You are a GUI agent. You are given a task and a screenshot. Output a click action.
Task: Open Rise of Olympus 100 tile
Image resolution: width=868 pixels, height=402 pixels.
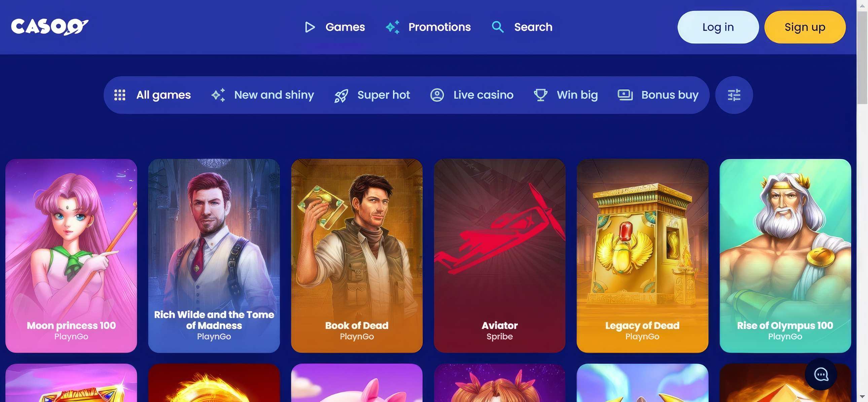(x=785, y=256)
